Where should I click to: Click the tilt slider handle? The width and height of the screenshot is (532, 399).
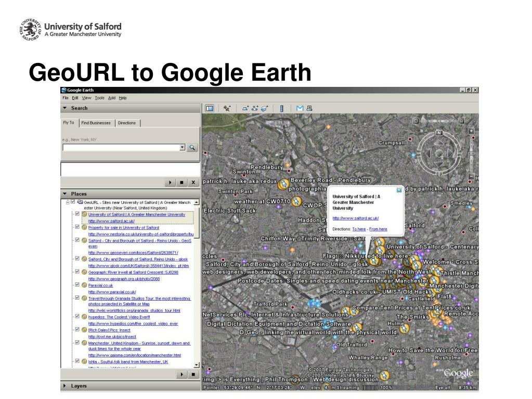tap(439, 121)
